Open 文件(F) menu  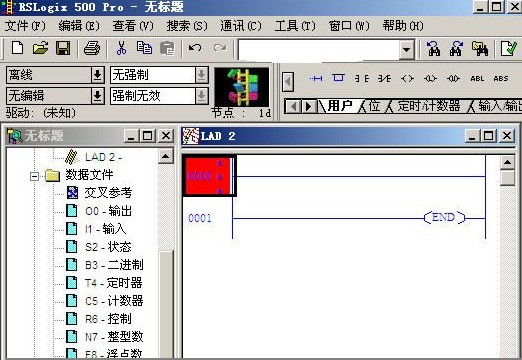pos(25,26)
